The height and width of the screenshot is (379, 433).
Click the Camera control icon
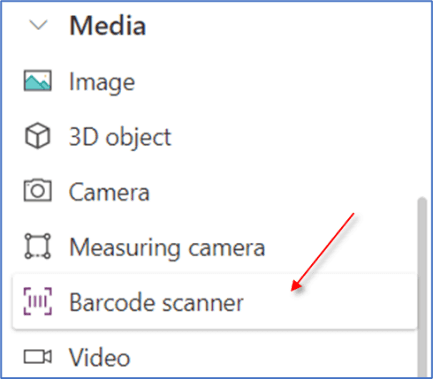(x=38, y=191)
